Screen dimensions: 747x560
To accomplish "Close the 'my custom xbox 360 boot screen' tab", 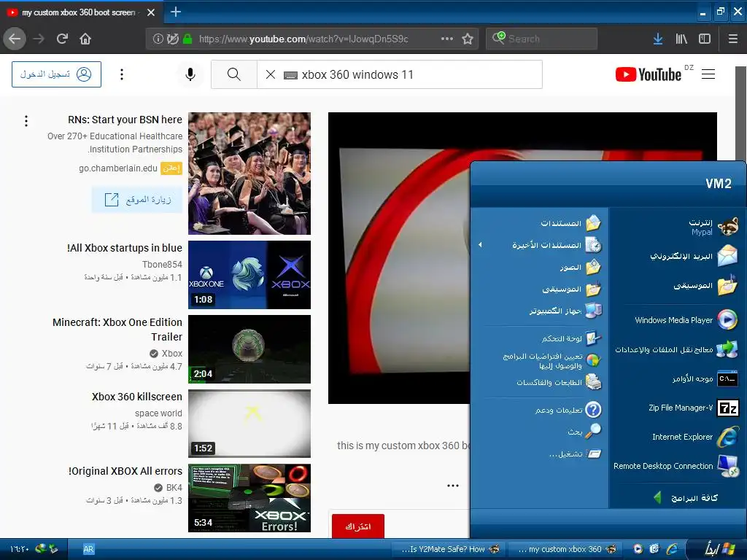I will click(x=151, y=12).
